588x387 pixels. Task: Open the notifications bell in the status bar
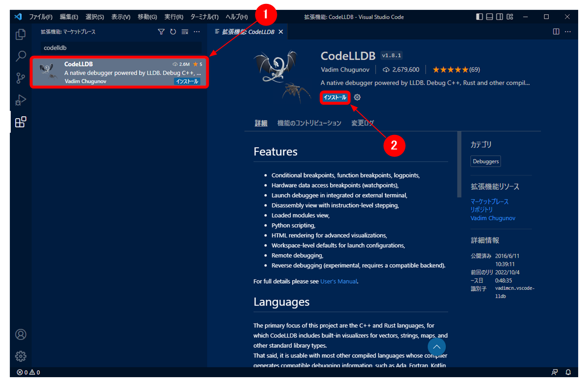pos(568,372)
